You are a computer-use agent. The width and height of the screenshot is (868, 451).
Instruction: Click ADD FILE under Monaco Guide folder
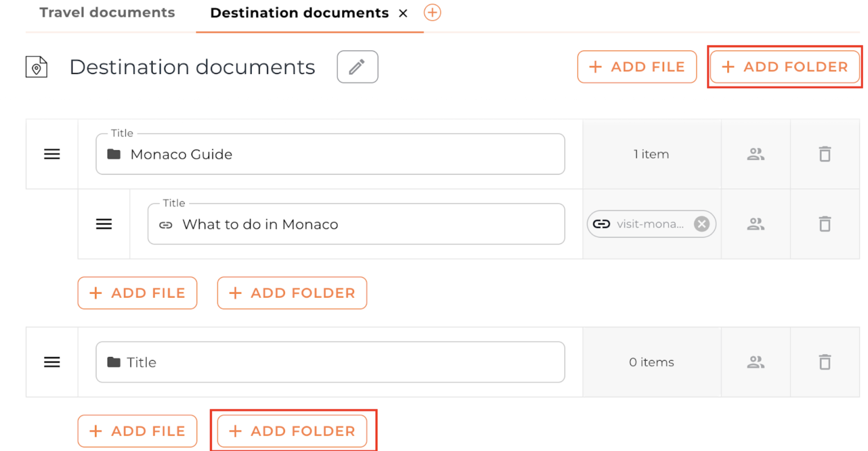[x=137, y=293]
